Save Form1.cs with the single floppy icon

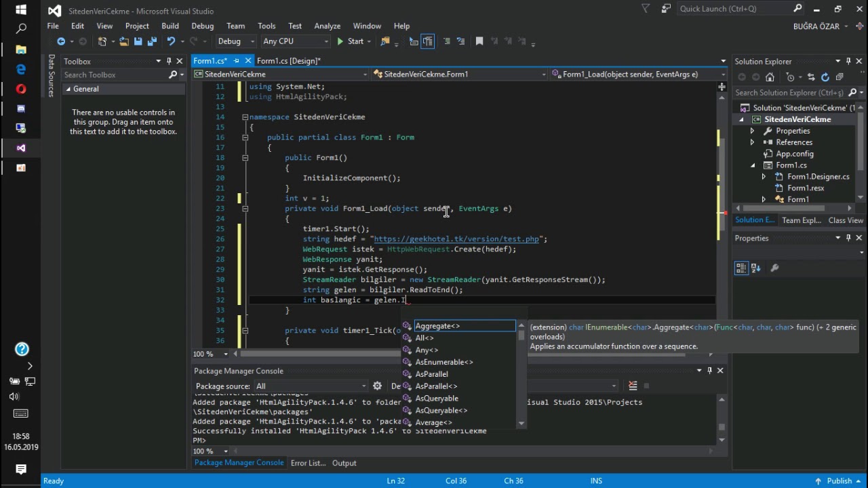point(138,41)
